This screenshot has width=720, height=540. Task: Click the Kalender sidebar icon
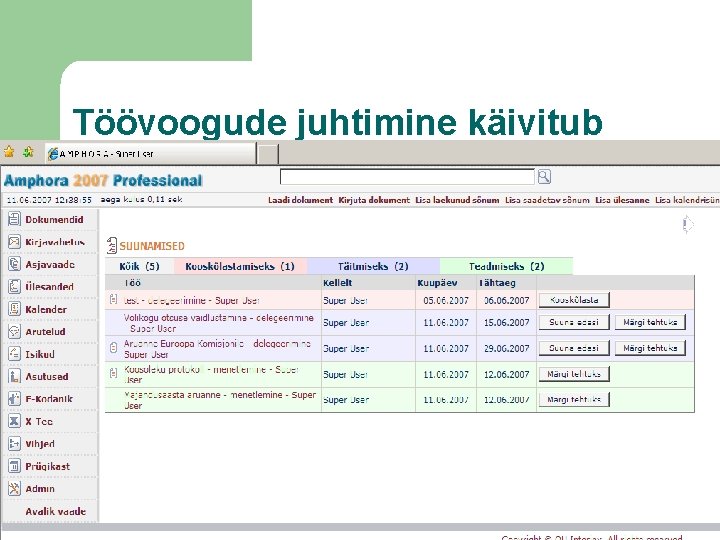coord(14,309)
